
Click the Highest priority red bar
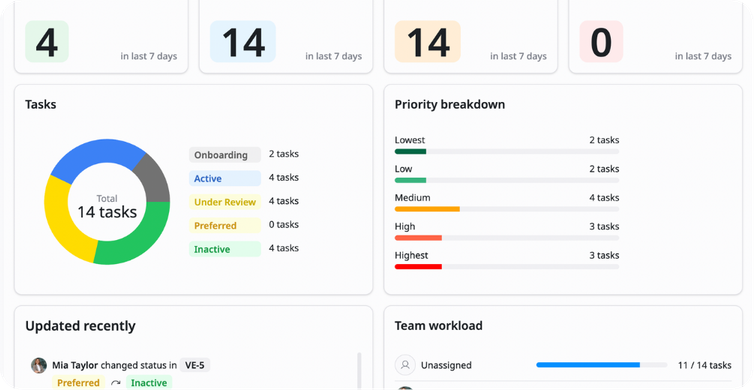(x=418, y=267)
